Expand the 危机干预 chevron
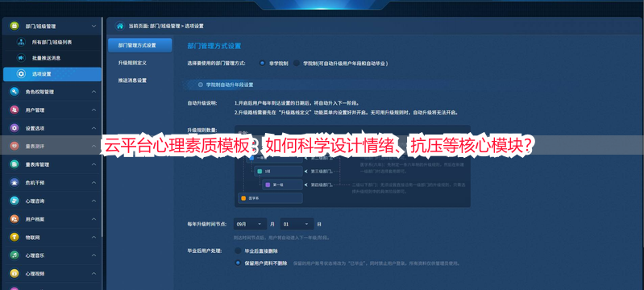The image size is (644, 290). (x=93, y=182)
